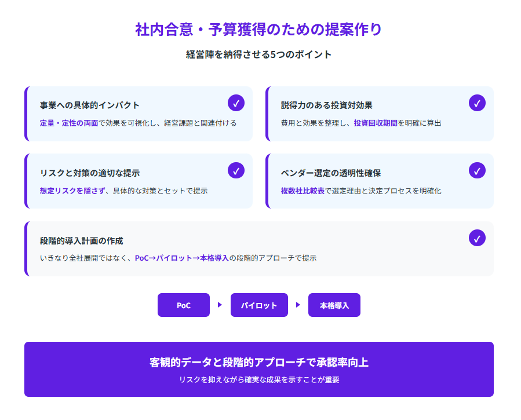521x420 pixels.
Task: Click the highlighted text 投資回収期間
Action: tap(376, 123)
